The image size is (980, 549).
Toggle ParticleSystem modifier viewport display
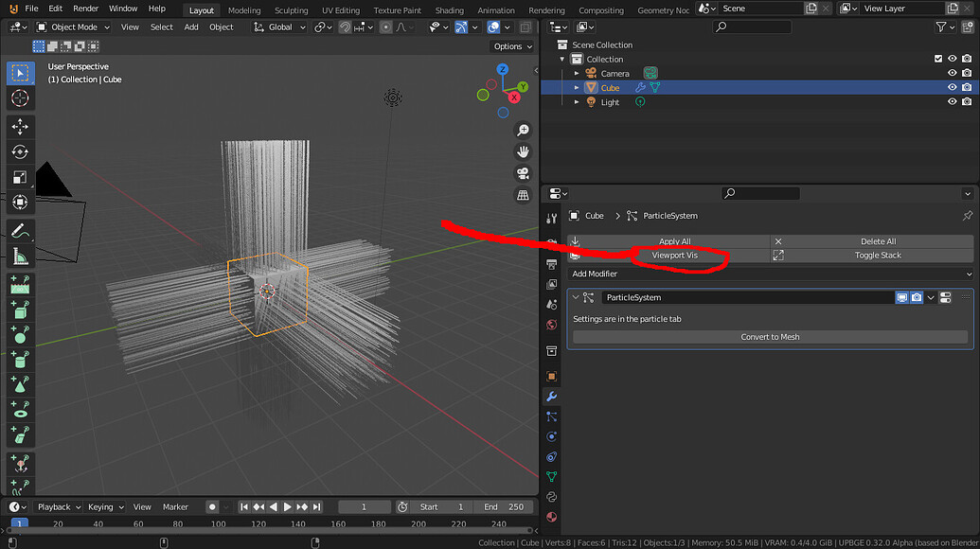pos(901,297)
